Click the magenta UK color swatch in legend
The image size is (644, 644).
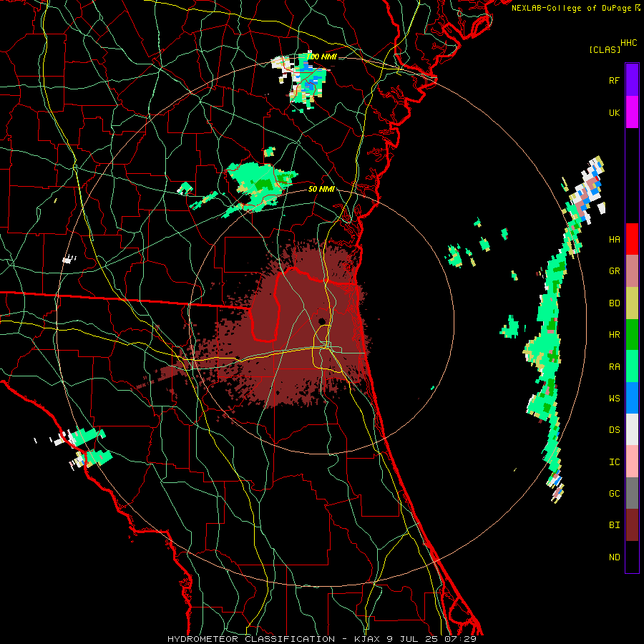(632, 112)
